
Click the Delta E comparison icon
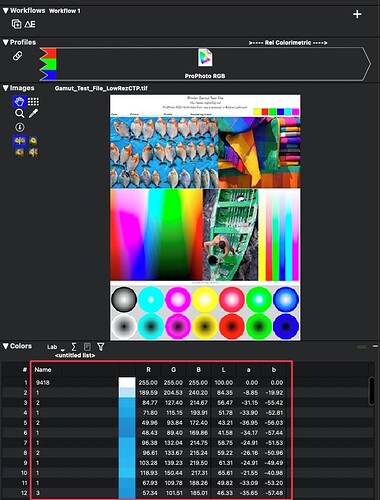[x=30, y=24]
